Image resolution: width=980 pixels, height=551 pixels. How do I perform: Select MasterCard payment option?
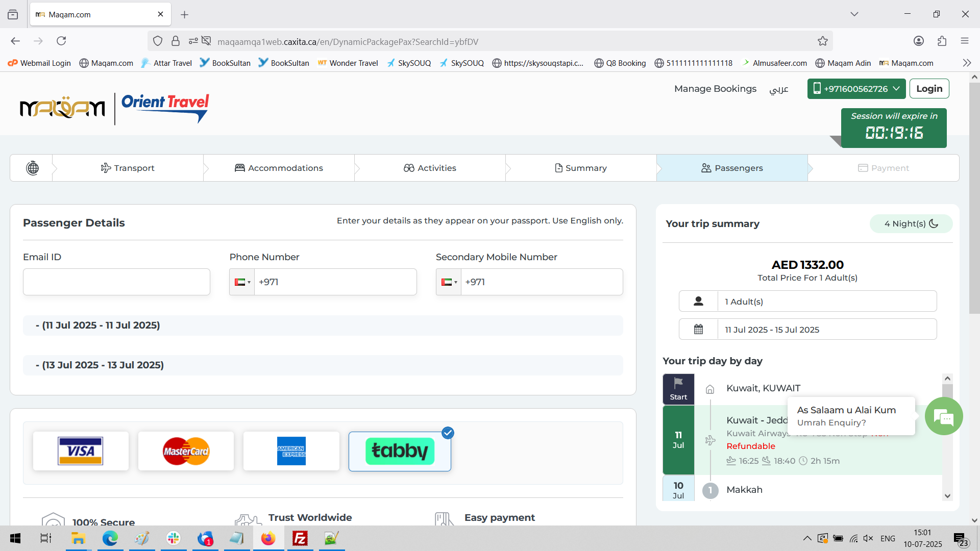[186, 451]
